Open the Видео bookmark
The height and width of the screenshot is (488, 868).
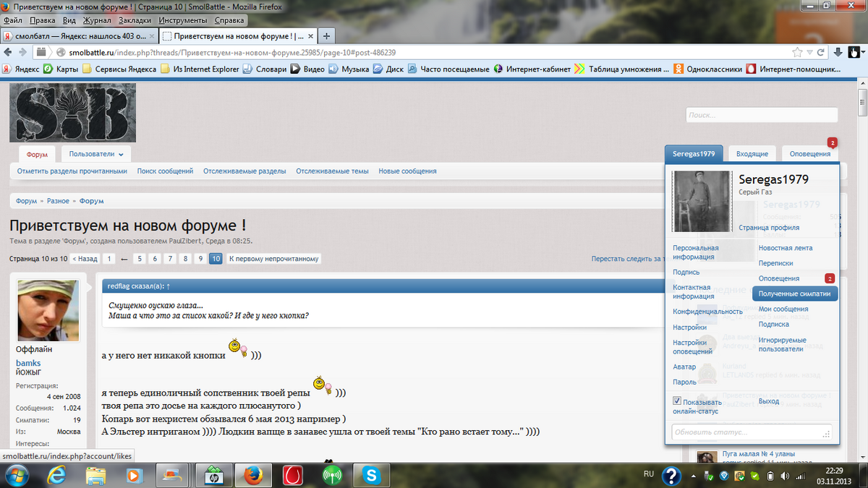click(x=307, y=69)
